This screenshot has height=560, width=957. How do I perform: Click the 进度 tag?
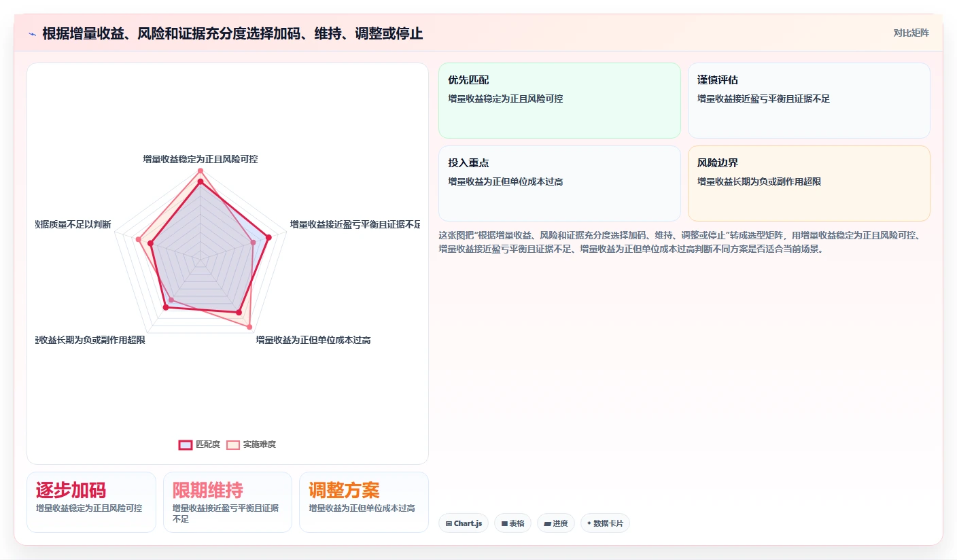pyautogui.click(x=555, y=523)
